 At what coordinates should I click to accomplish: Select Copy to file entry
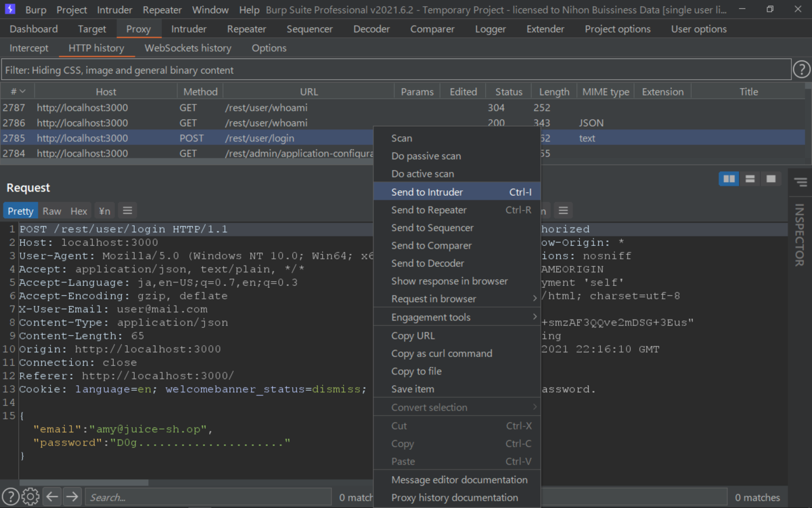point(457,371)
